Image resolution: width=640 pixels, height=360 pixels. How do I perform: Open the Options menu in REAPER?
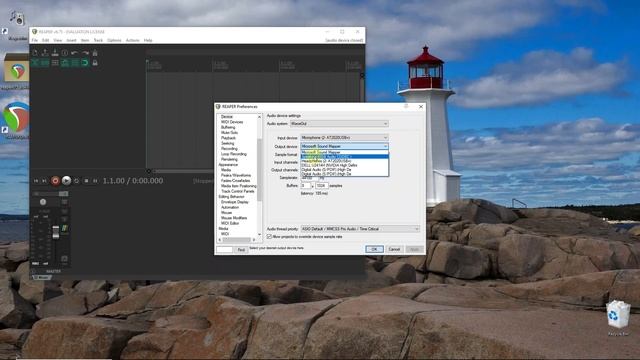point(114,40)
